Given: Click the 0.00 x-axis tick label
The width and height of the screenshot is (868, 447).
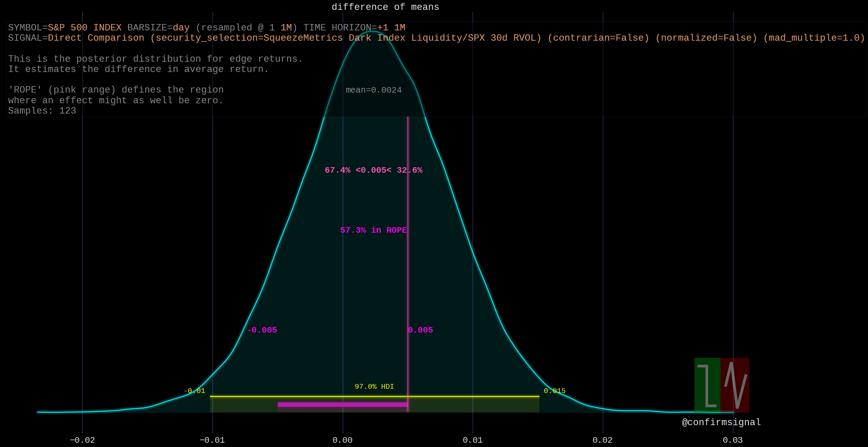Looking at the screenshot, I should click(x=342, y=440).
